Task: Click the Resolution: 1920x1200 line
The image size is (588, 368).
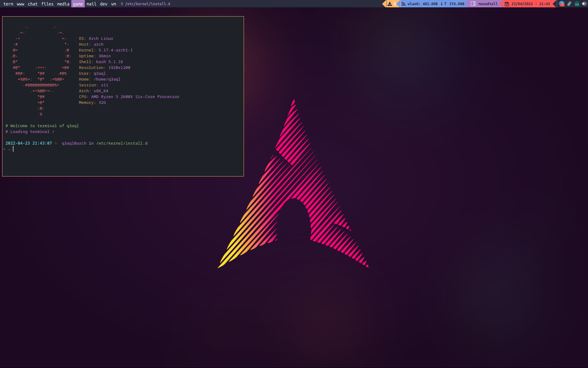Action: (105, 68)
